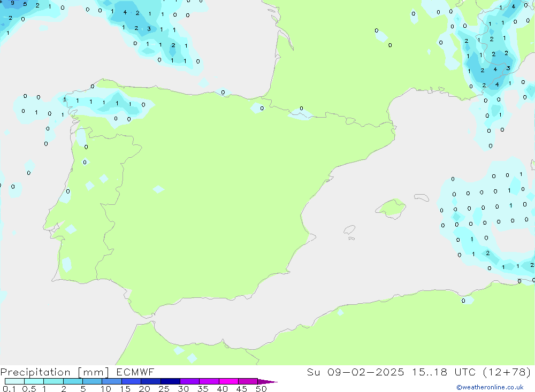535x392 pixels.
Task: Click the '45' legend scale label
Action: pos(242,389)
